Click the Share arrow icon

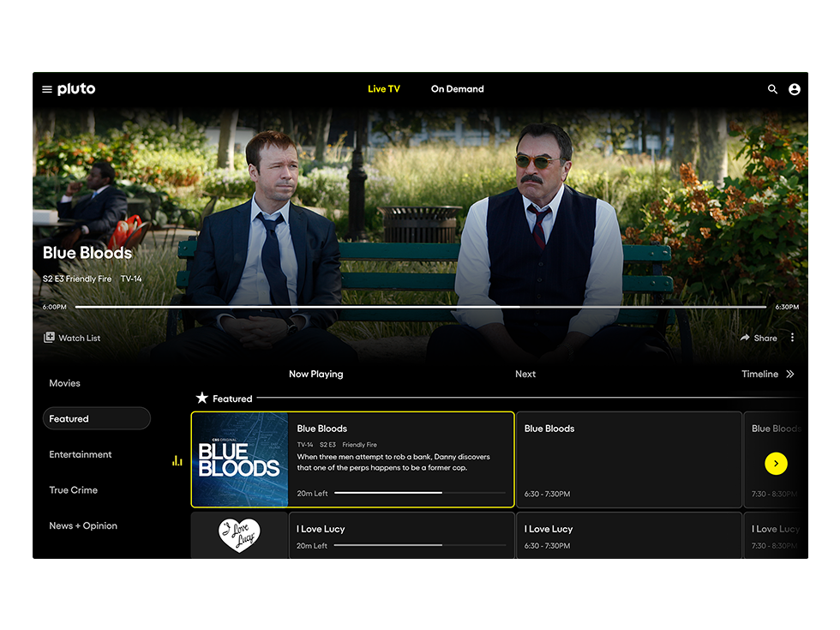[745, 338]
